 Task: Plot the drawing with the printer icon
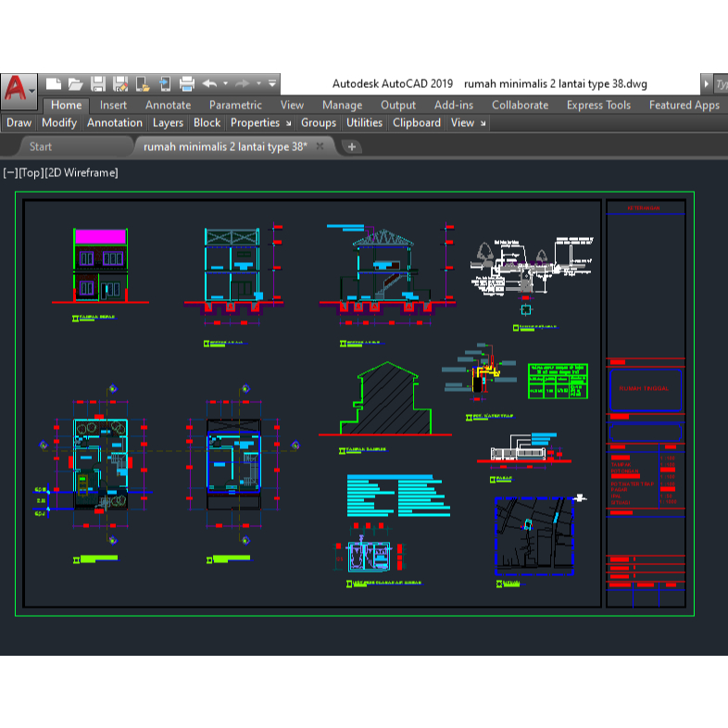click(187, 84)
